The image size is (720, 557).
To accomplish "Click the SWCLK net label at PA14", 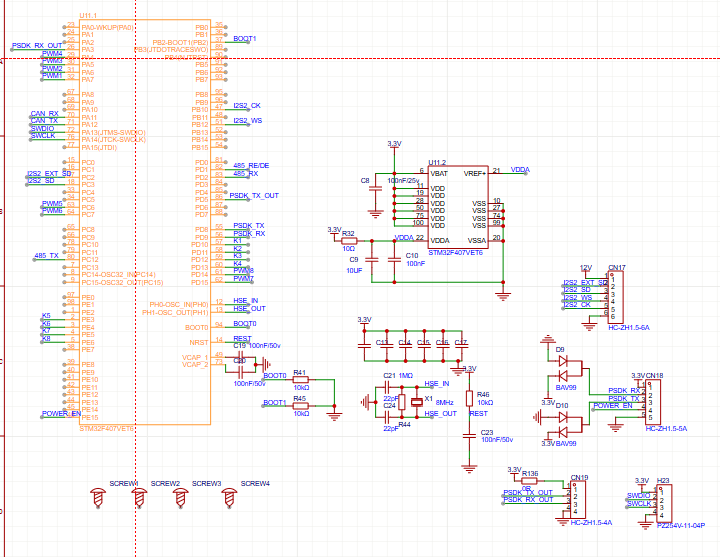I will coord(43,136).
